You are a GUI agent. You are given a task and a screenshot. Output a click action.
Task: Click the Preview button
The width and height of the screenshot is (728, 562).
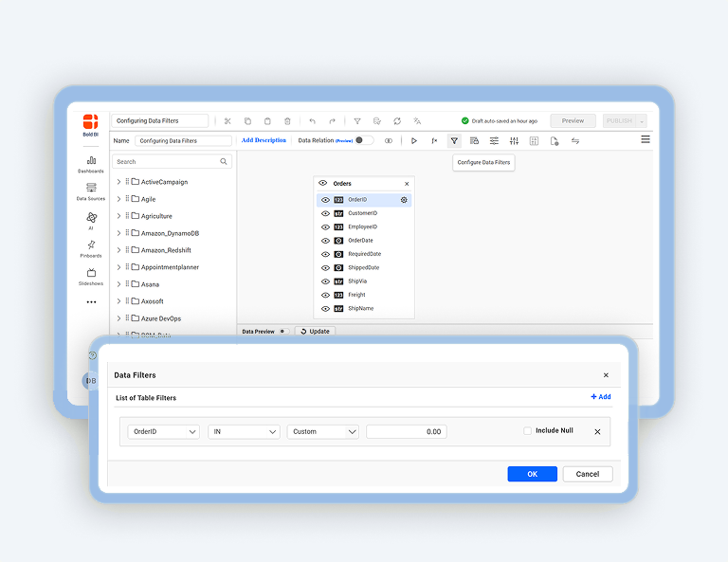click(573, 120)
